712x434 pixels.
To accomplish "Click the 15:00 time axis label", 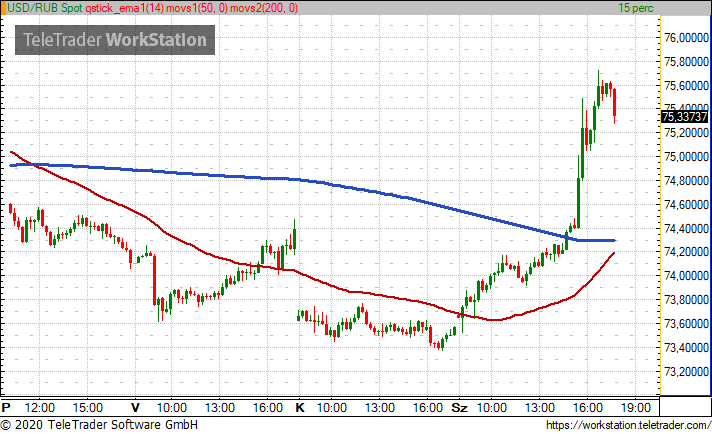I will [x=88, y=407].
